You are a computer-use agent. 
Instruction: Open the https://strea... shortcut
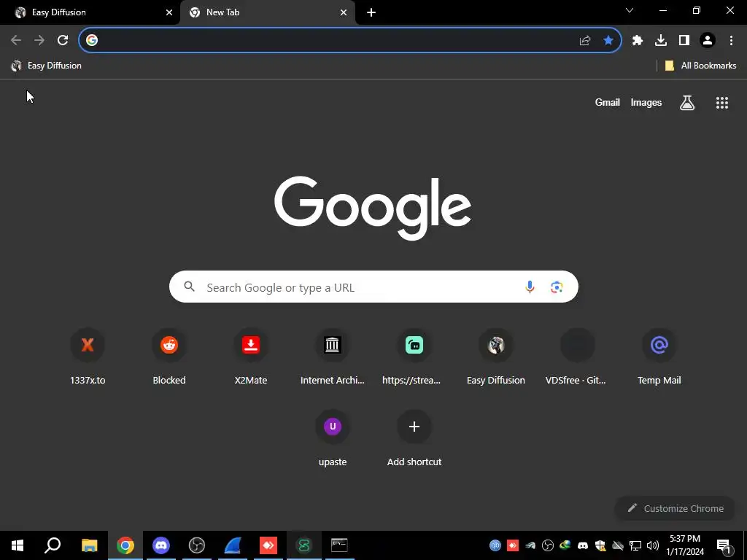coord(414,356)
